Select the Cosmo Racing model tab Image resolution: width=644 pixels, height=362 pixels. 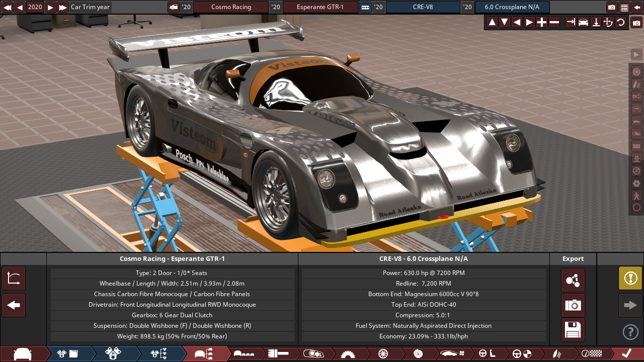[x=231, y=7]
